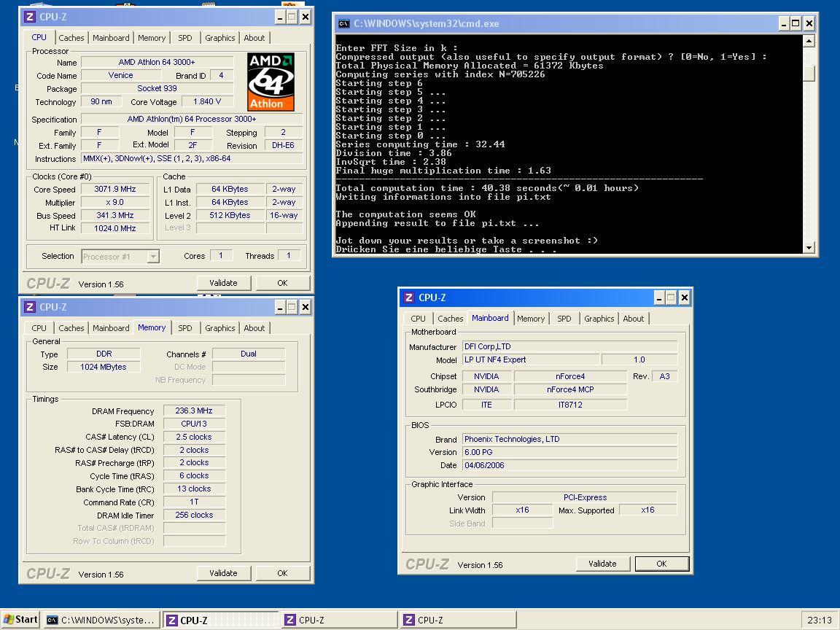Activate the cmd.exe taskbar button
Image resolution: width=840 pixels, height=630 pixels.
(102, 620)
